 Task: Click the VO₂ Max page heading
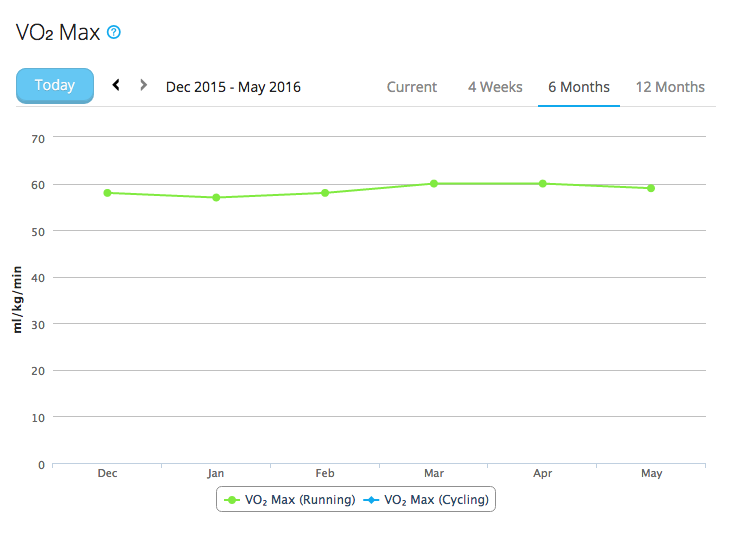(58, 33)
